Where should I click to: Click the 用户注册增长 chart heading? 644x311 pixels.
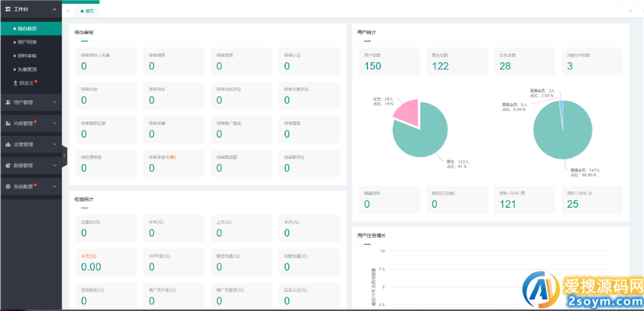(x=372, y=235)
